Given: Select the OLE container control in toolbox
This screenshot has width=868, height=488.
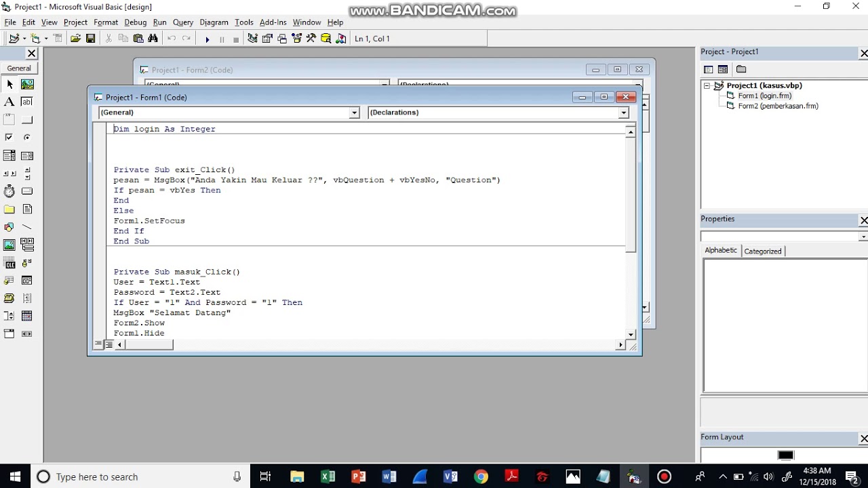Looking at the screenshot, I should [x=9, y=263].
